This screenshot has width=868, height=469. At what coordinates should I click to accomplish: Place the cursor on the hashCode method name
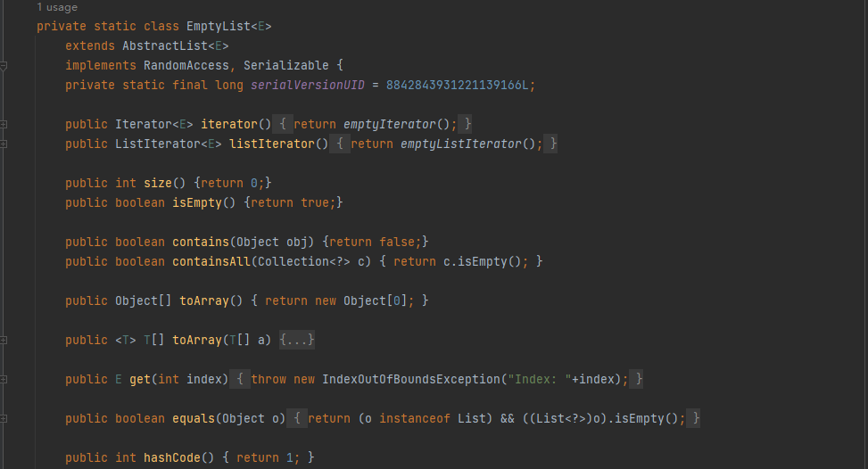(x=172, y=458)
